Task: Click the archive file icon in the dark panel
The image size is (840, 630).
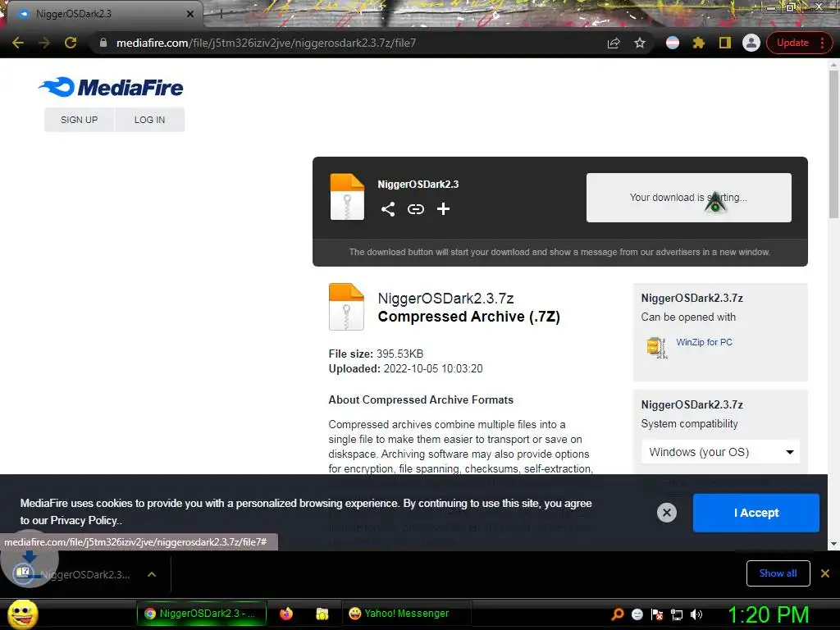Action: click(347, 197)
